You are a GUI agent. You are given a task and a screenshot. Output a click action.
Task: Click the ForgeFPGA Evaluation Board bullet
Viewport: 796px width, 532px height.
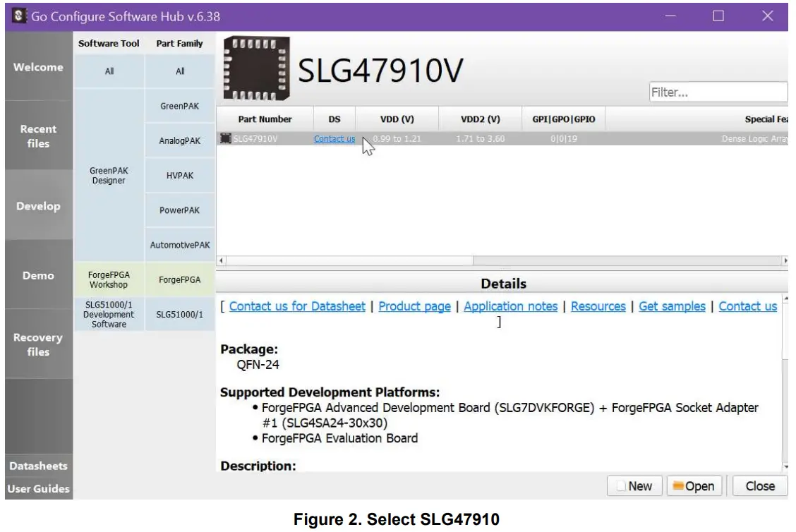[339, 438]
